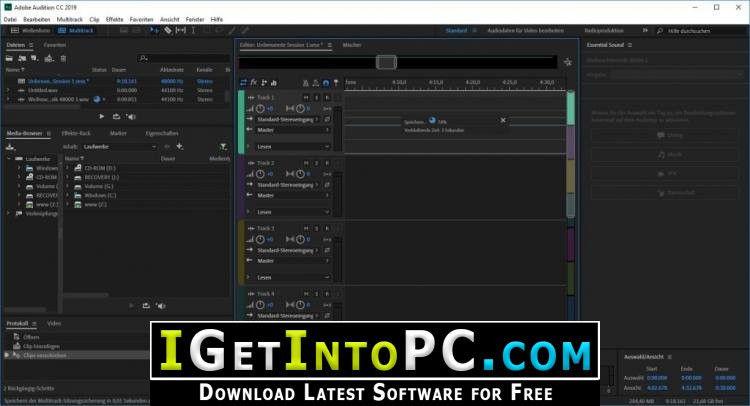Mute Track 1 with M button

[306, 98]
